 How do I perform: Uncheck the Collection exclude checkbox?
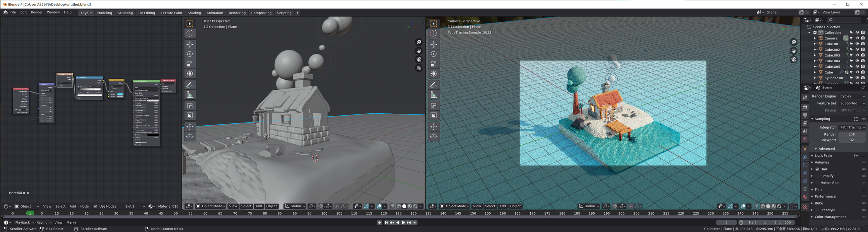tap(815, 33)
